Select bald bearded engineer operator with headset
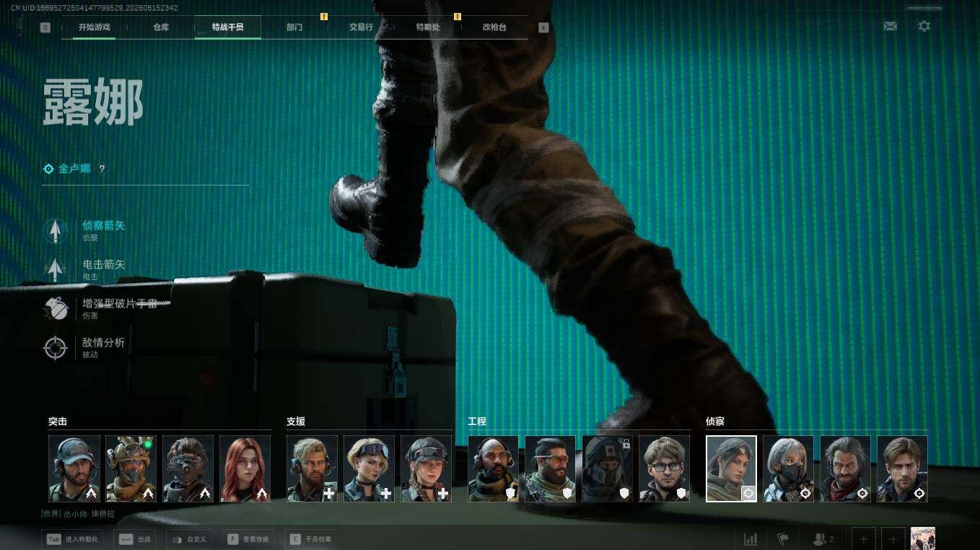Viewport: 980px width, 550px height. pyautogui.click(x=494, y=468)
